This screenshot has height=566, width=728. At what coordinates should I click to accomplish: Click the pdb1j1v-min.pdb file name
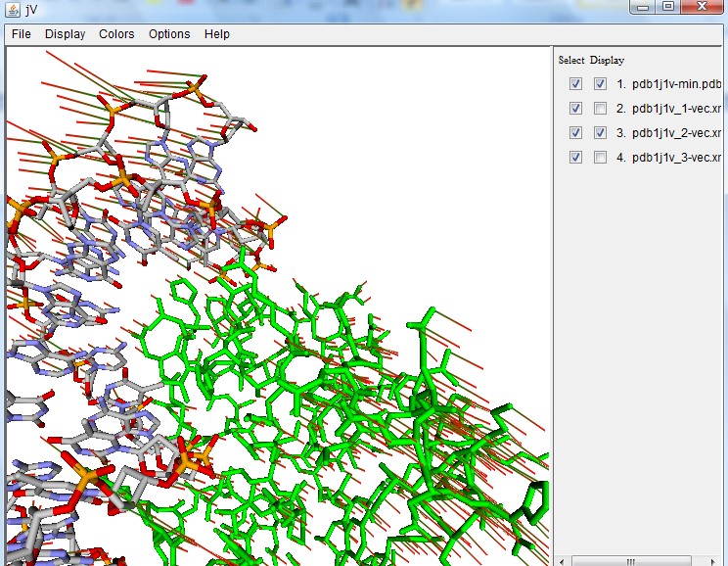pos(676,84)
